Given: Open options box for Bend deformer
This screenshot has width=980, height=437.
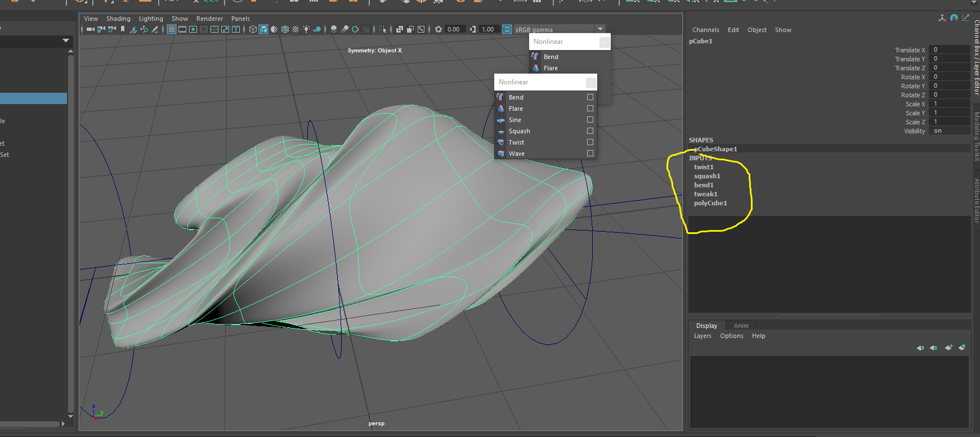Looking at the screenshot, I should pos(590,97).
